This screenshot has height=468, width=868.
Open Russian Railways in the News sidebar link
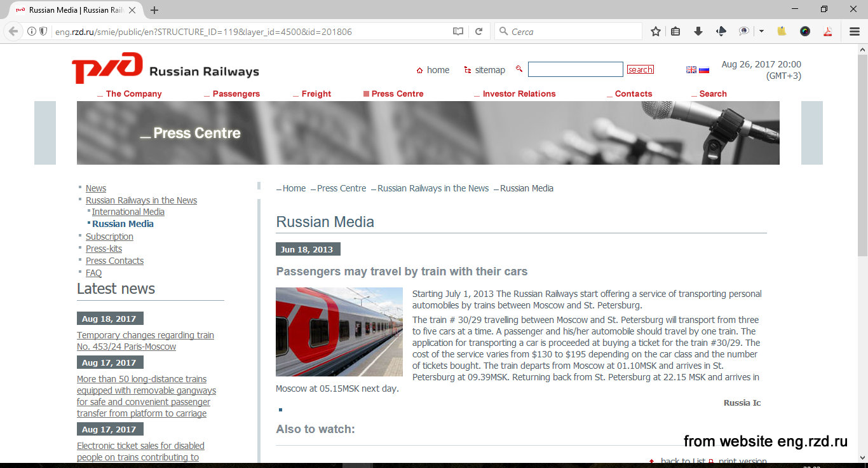[x=141, y=200]
